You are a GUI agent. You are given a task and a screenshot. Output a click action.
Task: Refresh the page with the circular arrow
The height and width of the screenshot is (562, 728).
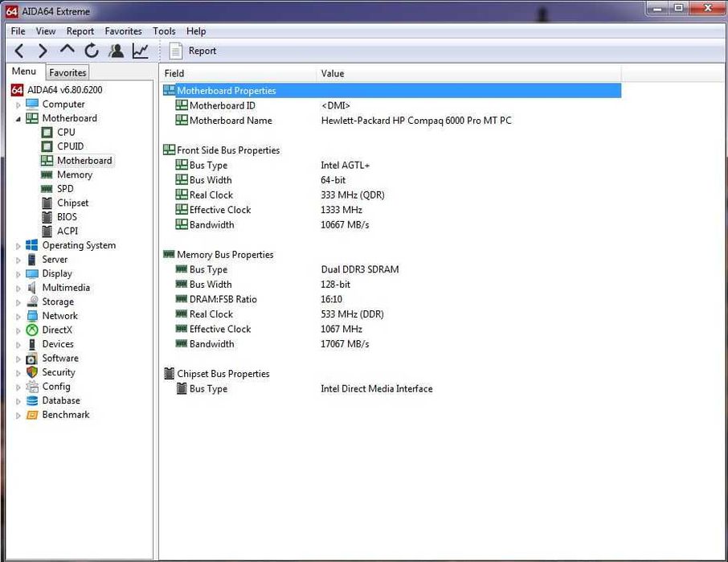[x=92, y=51]
